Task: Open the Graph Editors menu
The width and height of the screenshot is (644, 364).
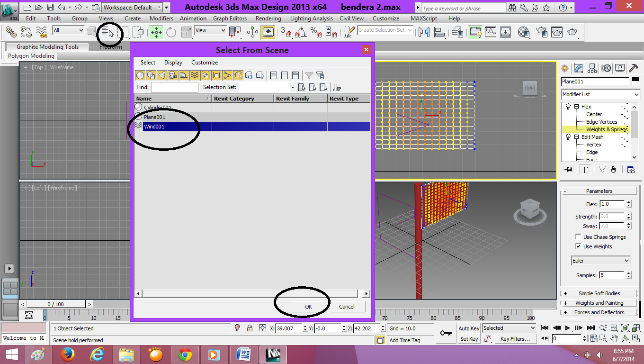Action: pyautogui.click(x=230, y=18)
